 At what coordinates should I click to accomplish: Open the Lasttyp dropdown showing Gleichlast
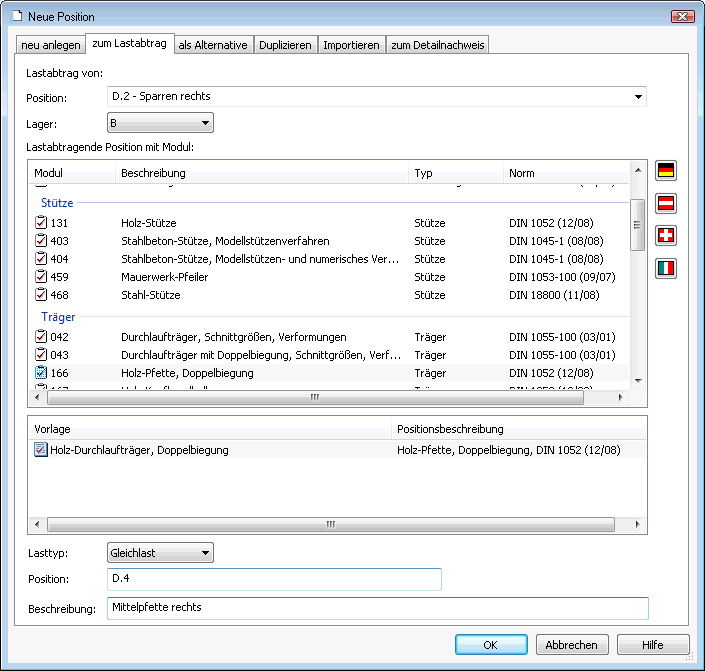point(161,553)
